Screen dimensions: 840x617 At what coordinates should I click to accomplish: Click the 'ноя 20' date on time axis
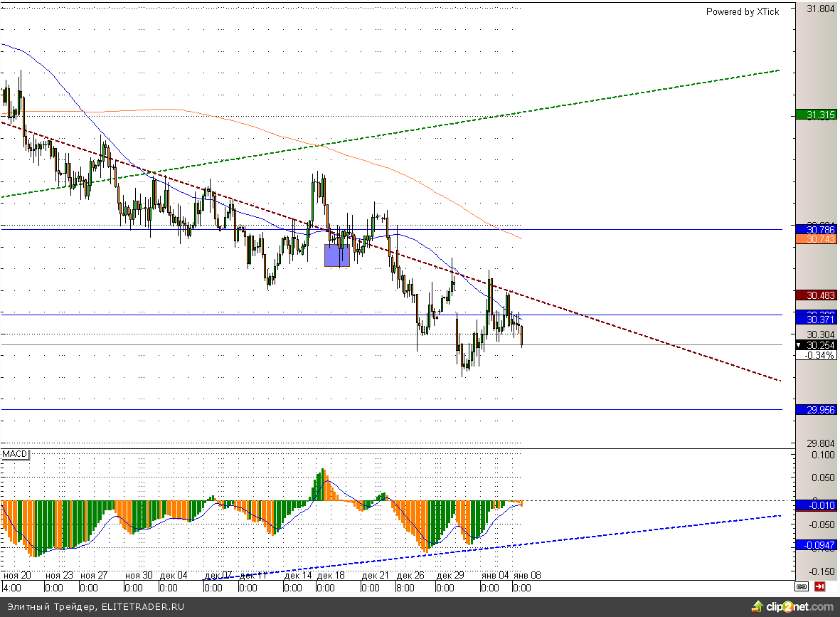tap(17, 575)
